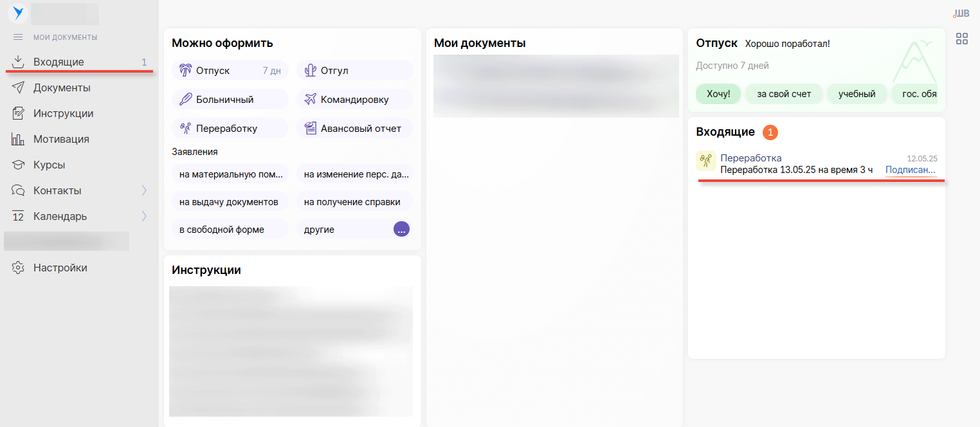Click the palm tree Отпуск icon
The width and height of the screenshot is (980, 427).
click(185, 71)
